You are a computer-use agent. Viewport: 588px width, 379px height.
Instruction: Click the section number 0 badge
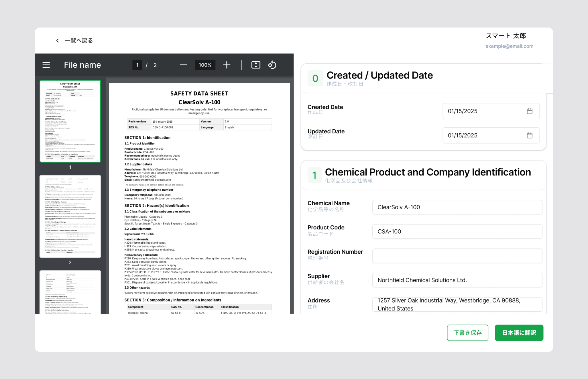pos(315,78)
